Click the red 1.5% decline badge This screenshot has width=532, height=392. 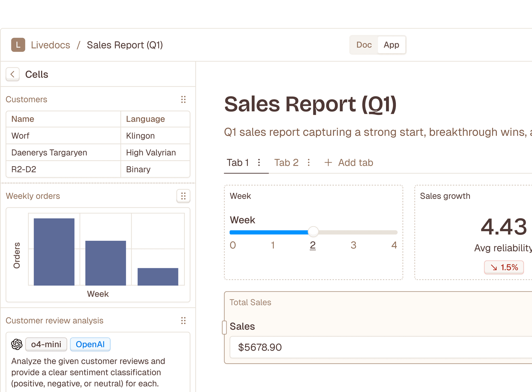(504, 267)
